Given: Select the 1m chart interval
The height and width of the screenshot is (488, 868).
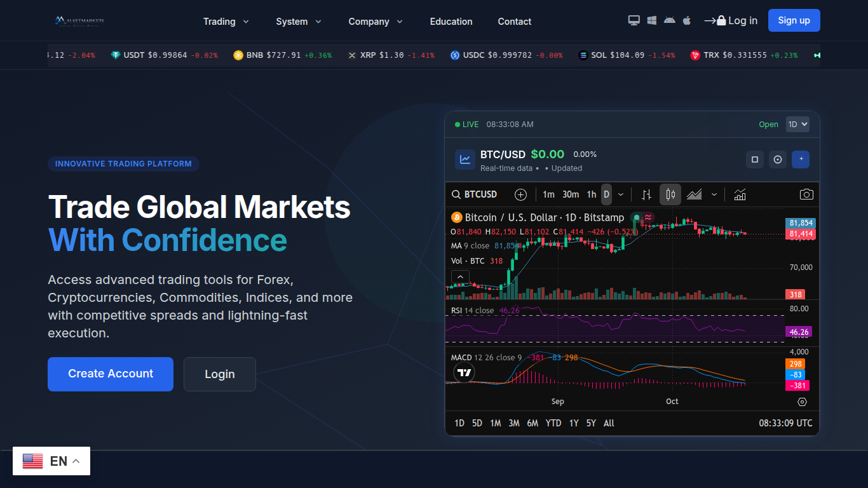Looking at the screenshot, I should click(x=548, y=194).
